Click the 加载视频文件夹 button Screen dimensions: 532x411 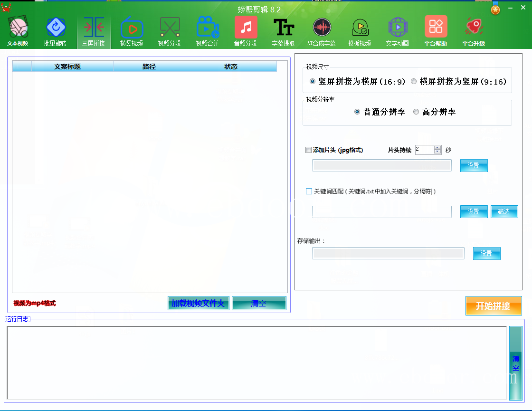[x=198, y=303]
